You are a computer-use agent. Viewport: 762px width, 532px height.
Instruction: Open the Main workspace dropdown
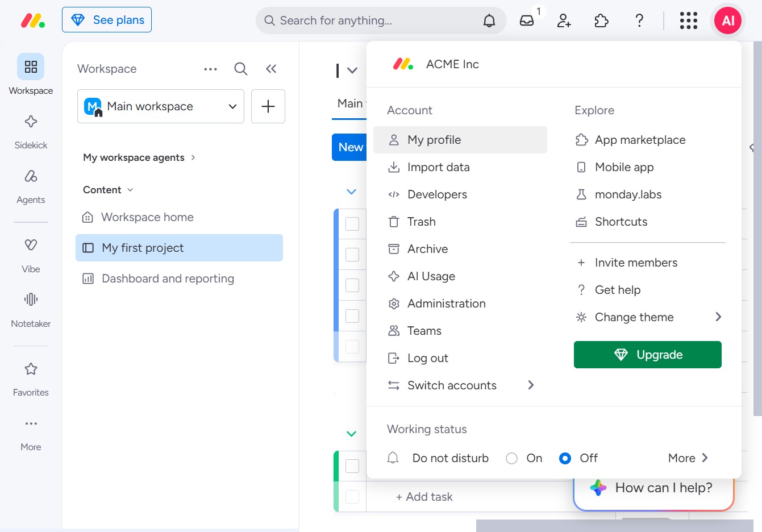click(161, 106)
